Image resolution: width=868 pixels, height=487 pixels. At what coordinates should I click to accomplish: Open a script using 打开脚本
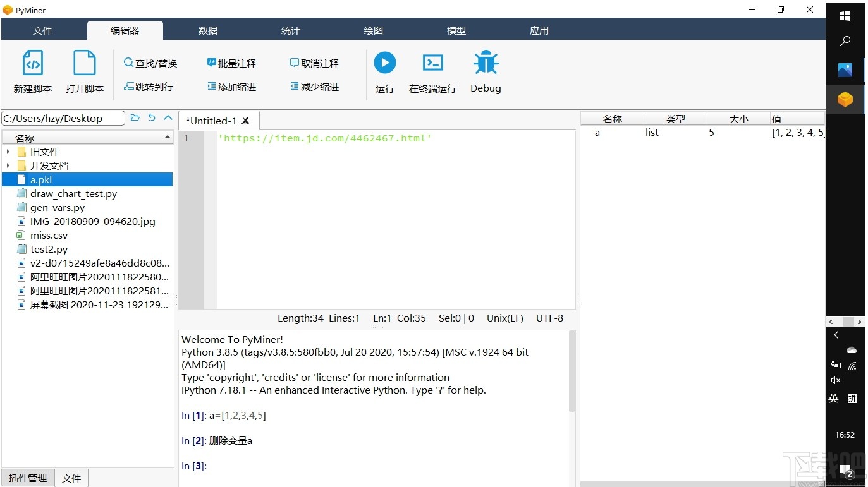[84, 71]
